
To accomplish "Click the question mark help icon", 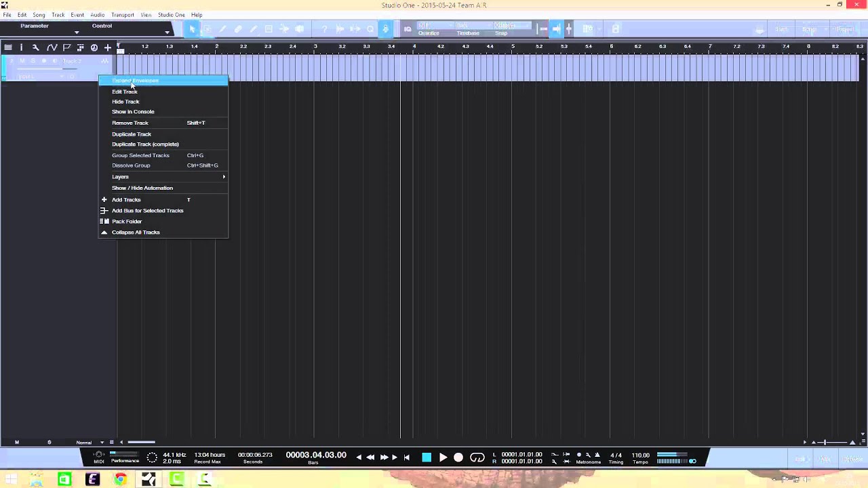I will (x=325, y=28).
